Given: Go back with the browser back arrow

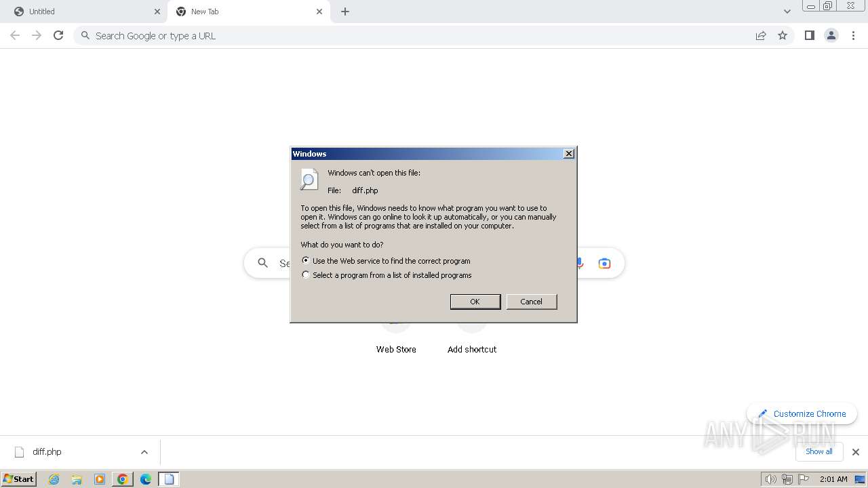Looking at the screenshot, I should 15,35.
